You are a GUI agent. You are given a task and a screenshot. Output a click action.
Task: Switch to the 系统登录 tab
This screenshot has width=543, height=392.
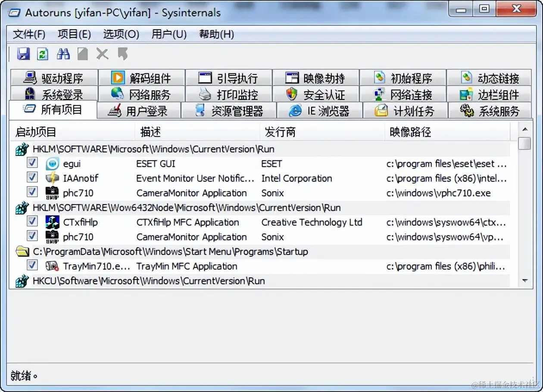(54, 94)
